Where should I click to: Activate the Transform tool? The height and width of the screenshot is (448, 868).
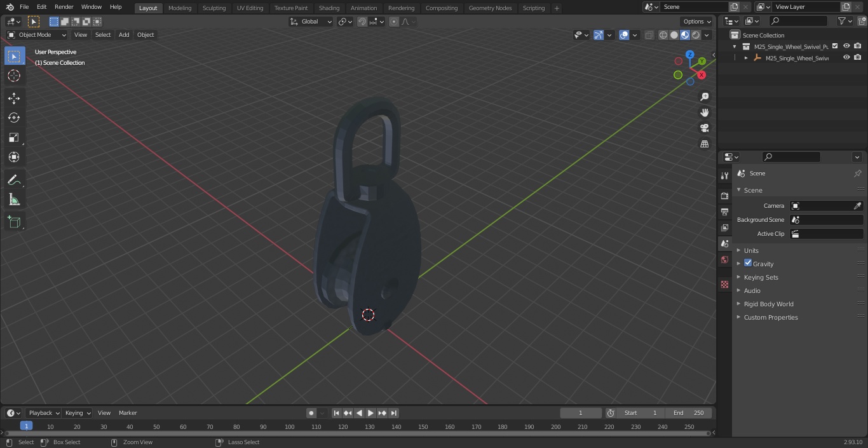tap(14, 157)
